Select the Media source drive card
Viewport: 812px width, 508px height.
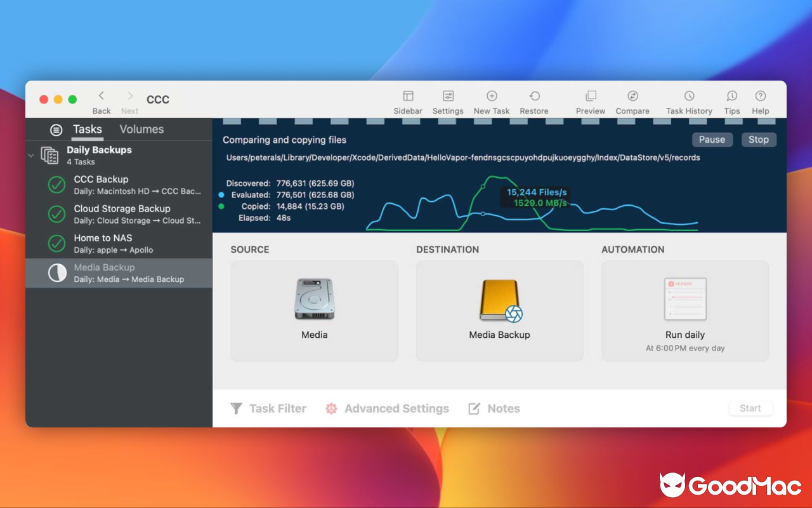(314, 311)
